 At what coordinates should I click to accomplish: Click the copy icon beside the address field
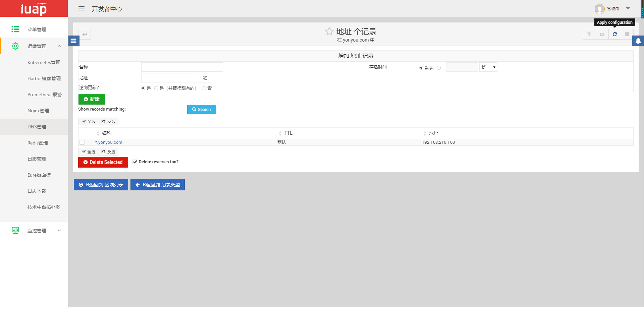click(x=205, y=78)
